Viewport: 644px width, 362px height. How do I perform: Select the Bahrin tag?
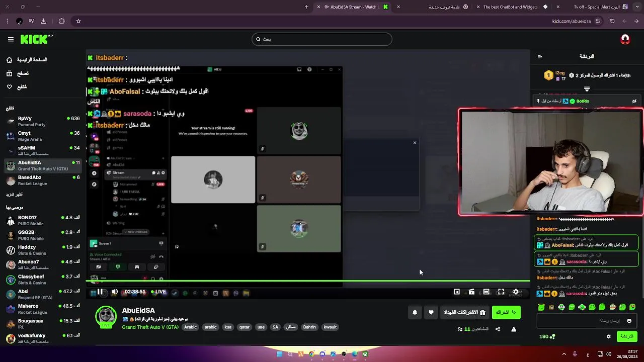309,327
